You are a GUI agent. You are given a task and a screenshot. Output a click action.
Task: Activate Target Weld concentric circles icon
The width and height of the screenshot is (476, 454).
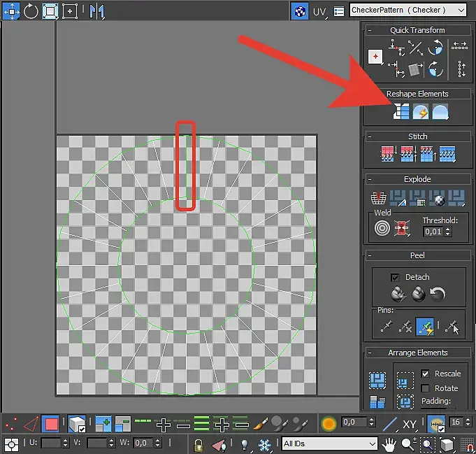click(382, 228)
